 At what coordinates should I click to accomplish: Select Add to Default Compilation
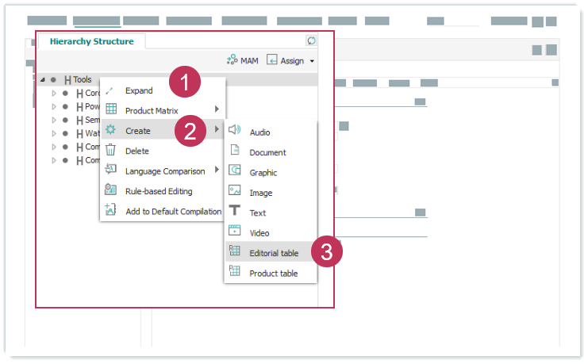[173, 211]
